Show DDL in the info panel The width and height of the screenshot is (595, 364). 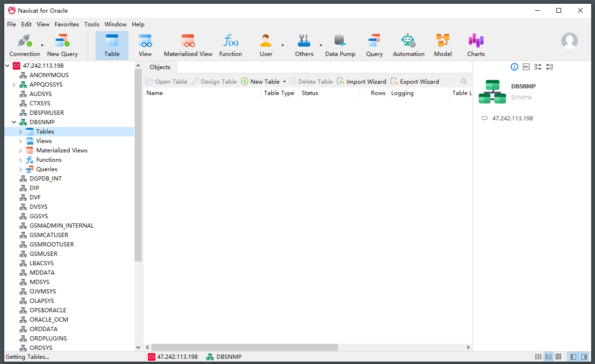526,67
